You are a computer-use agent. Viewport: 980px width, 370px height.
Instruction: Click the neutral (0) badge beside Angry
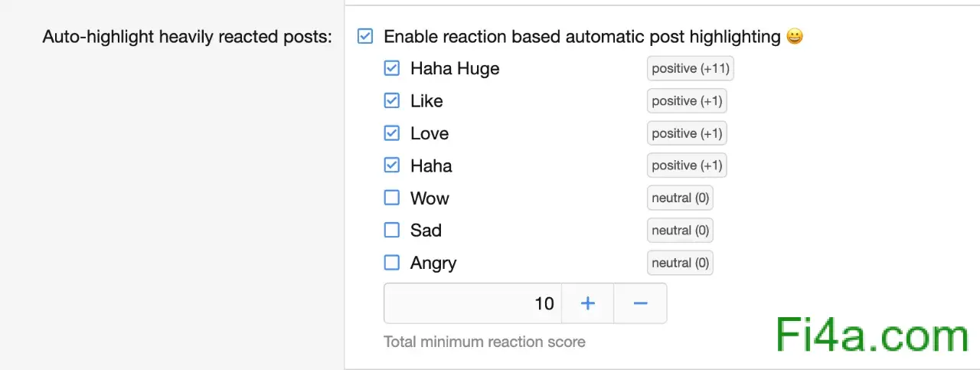click(680, 263)
